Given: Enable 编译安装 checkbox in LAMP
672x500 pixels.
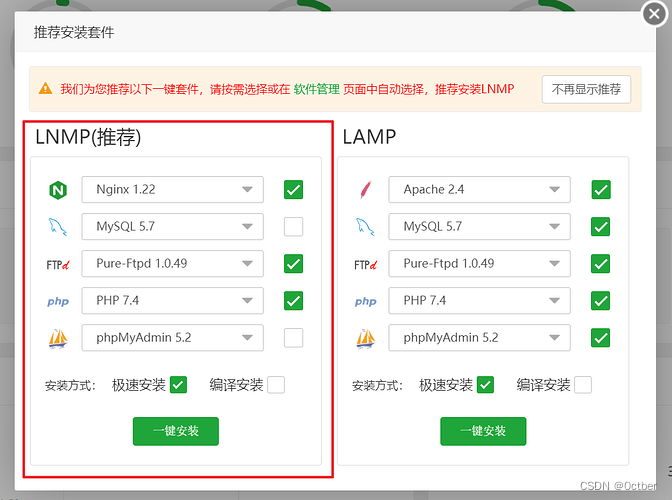Looking at the screenshot, I should tap(583, 385).
